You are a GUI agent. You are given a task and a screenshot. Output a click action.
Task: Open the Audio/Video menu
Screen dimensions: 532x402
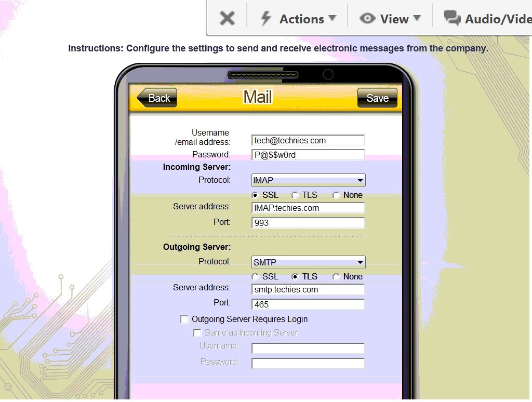click(488, 19)
